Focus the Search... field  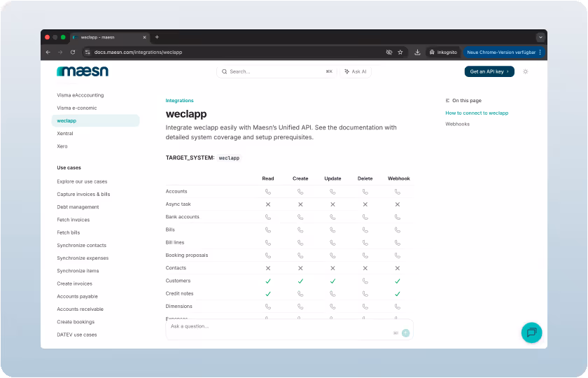click(276, 71)
